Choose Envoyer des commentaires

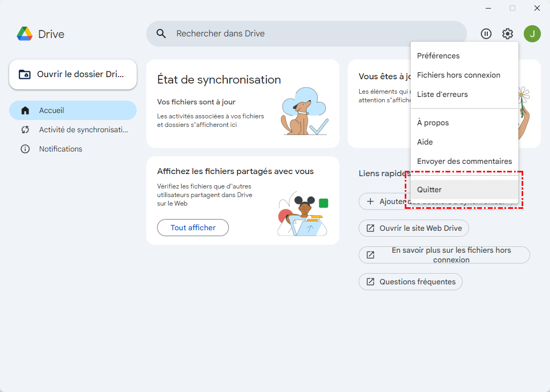pyautogui.click(x=464, y=161)
